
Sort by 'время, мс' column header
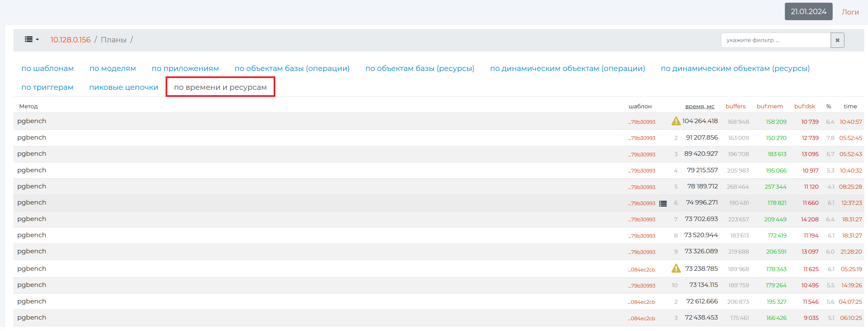699,106
